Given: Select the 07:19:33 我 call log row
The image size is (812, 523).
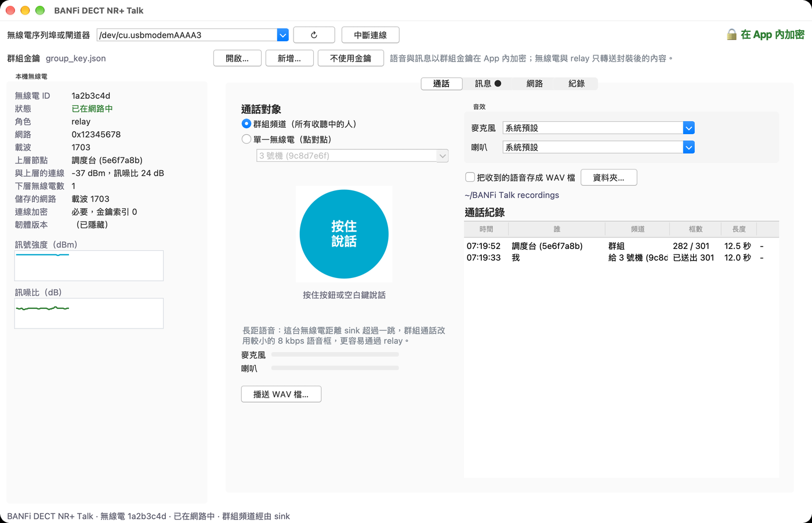Looking at the screenshot, I should pyautogui.click(x=621, y=258).
